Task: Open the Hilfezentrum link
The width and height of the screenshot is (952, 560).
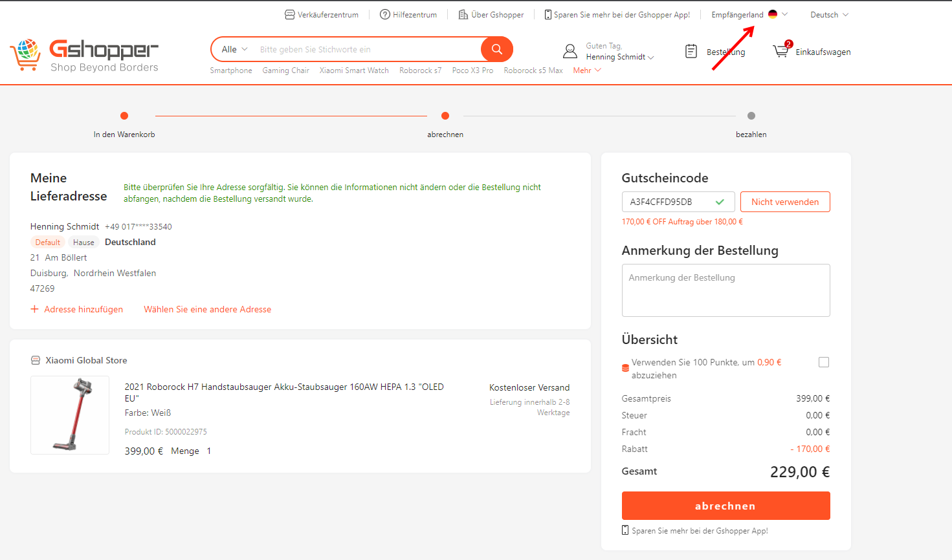Action: pos(414,14)
